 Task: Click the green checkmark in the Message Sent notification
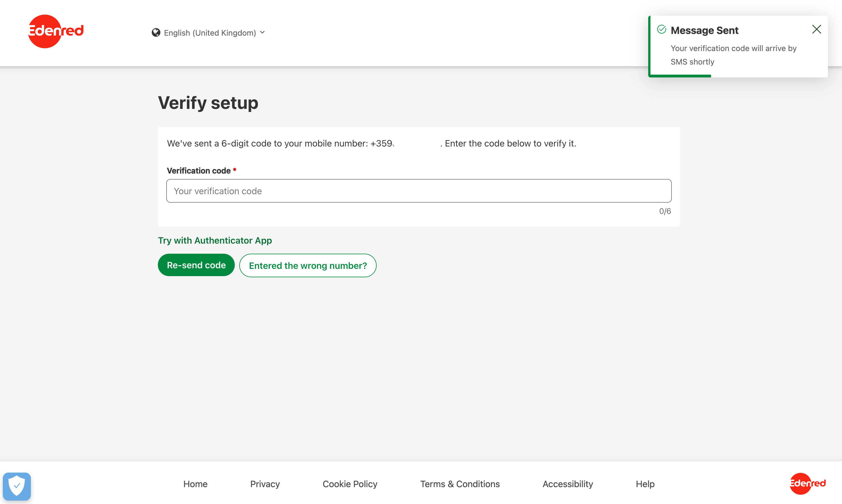[661, 29]
